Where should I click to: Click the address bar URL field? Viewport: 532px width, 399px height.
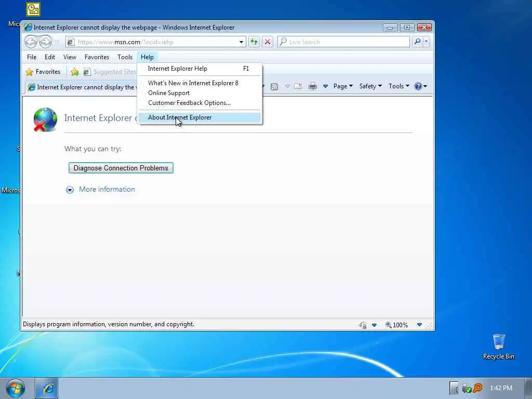click(x=156, y=42)
